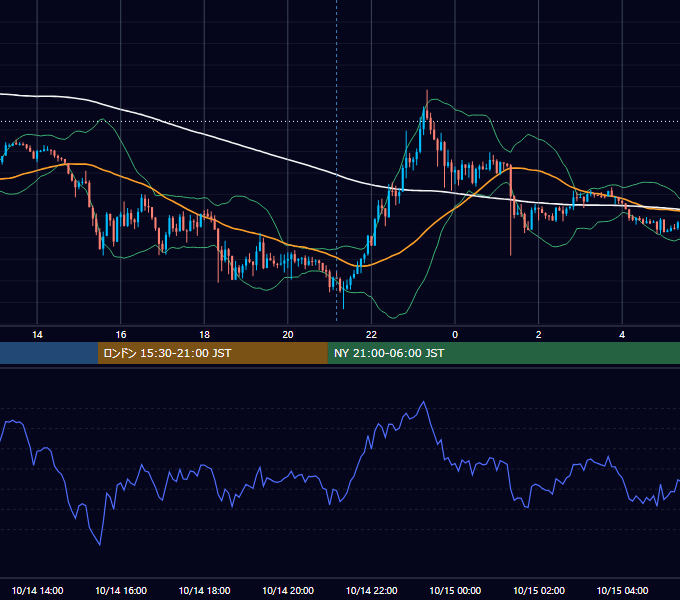Click the hour label 2 under price chart
680x600 pixels.
point(539,335)
